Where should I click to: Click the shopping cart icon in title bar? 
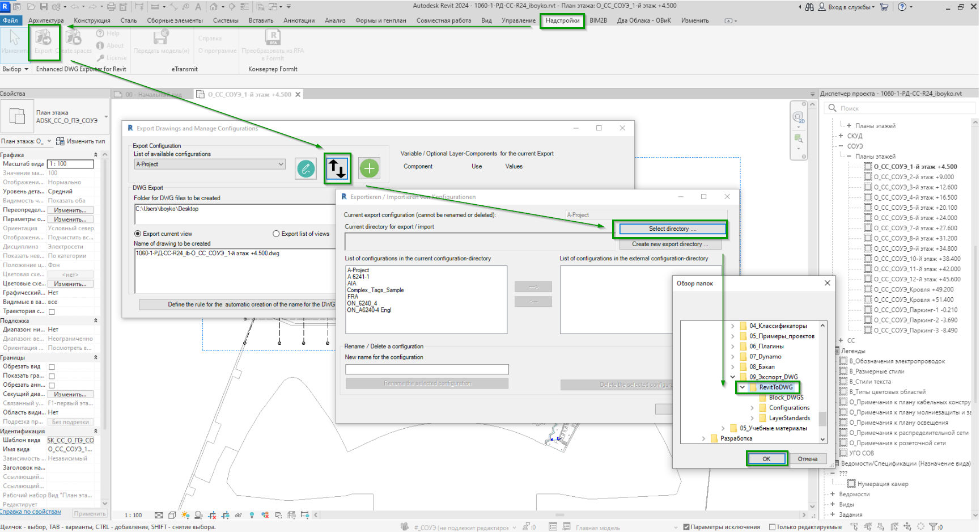[884, 7]
